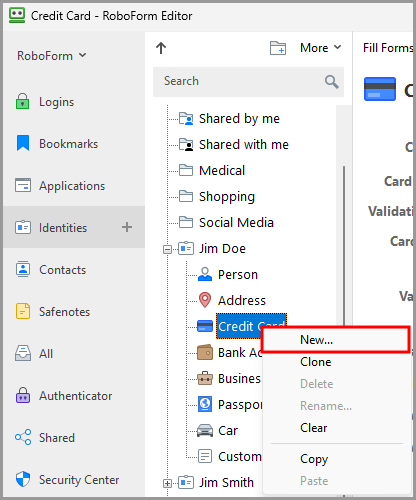Open the Applications section label
The height and width of the screenshot is (500, 416).
point(72,186)
